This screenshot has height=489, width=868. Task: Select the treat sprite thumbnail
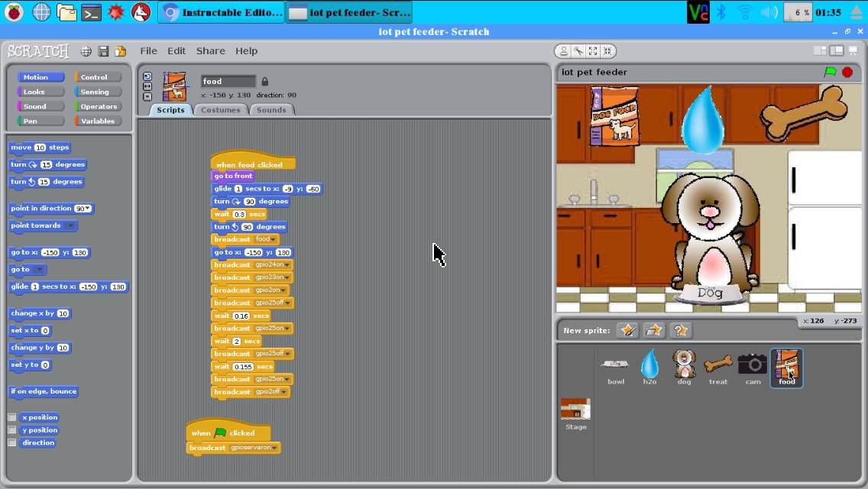pyautogui.click(x=718, y=368)
